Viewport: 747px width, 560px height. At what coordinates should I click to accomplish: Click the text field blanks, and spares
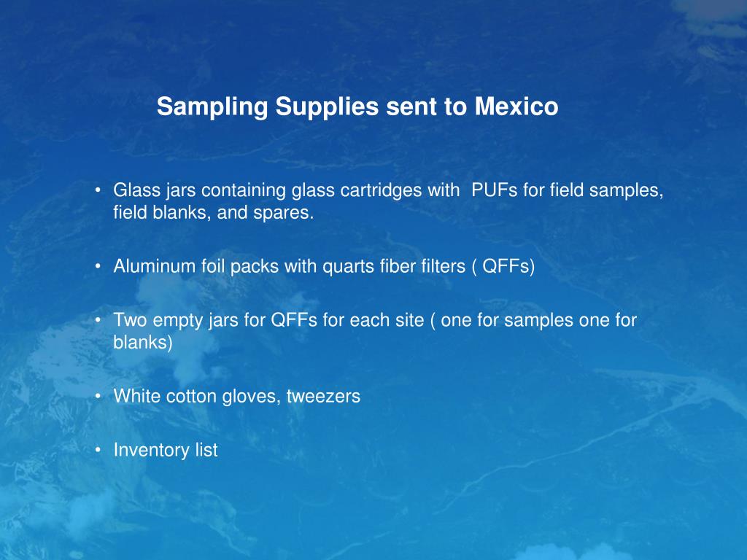214,212
